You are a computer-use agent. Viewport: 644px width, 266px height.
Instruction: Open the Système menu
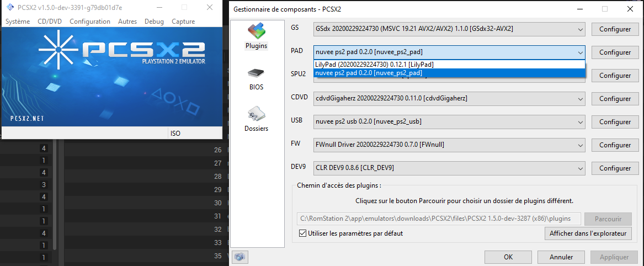[18, 22]
